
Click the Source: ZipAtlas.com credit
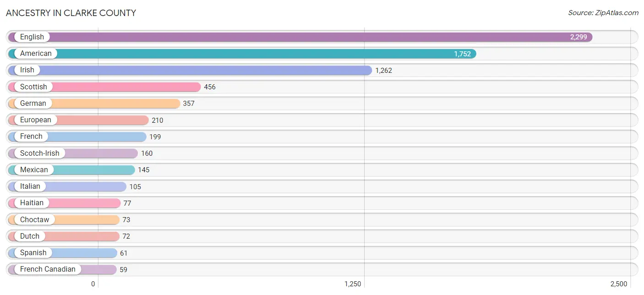click(x=603, y=13)
